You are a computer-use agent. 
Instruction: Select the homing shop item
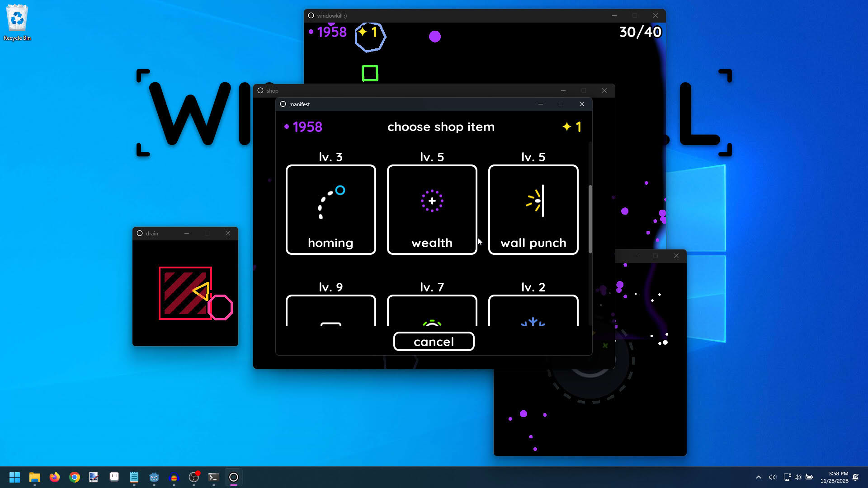(x=330, y=210)
